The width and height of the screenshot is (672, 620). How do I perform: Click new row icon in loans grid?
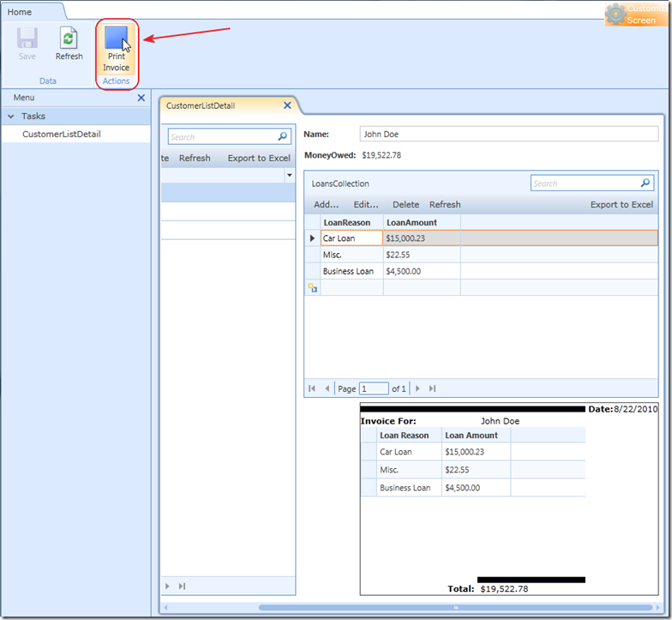click(312, 288)
